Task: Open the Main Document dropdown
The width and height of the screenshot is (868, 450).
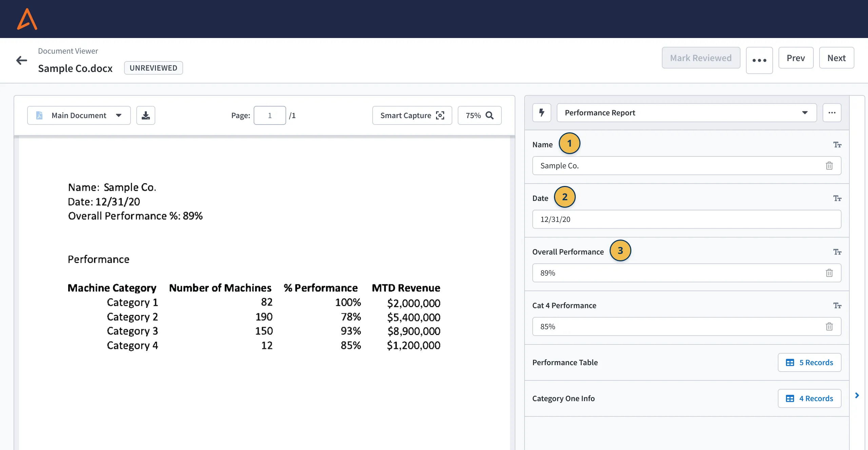Action: coord(79,115)
